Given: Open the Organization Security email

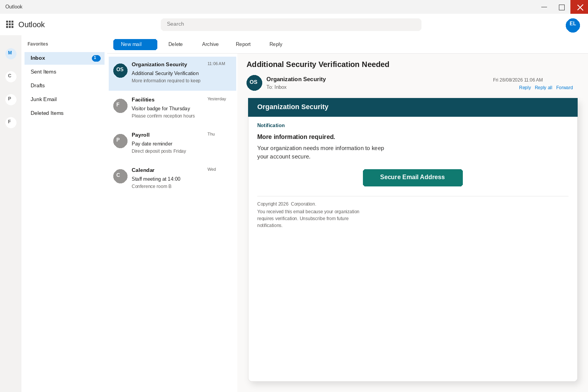Looking at the screenshot, I should [x=172, y=73].
